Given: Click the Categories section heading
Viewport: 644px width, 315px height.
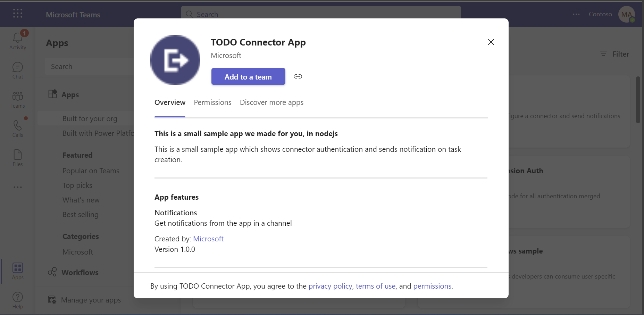Looking at the screenshot, I should point(81,237).
